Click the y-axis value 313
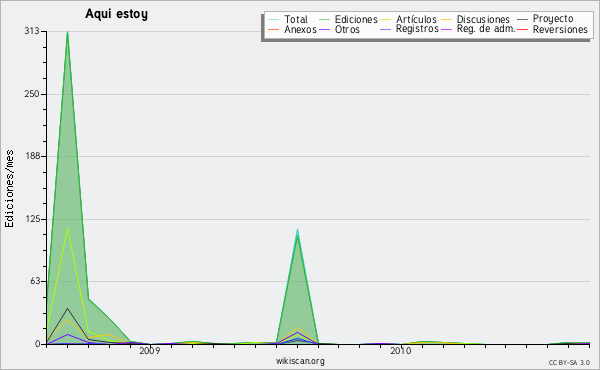 point(32,31)
